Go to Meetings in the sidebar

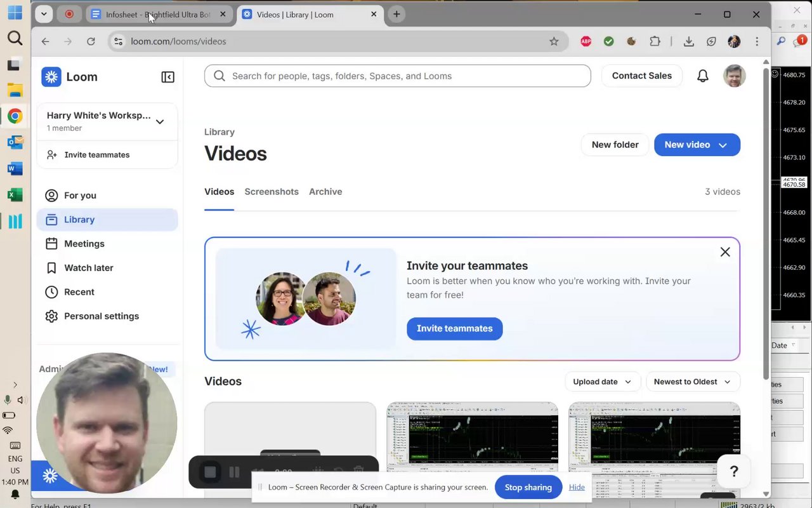[107, 244]
